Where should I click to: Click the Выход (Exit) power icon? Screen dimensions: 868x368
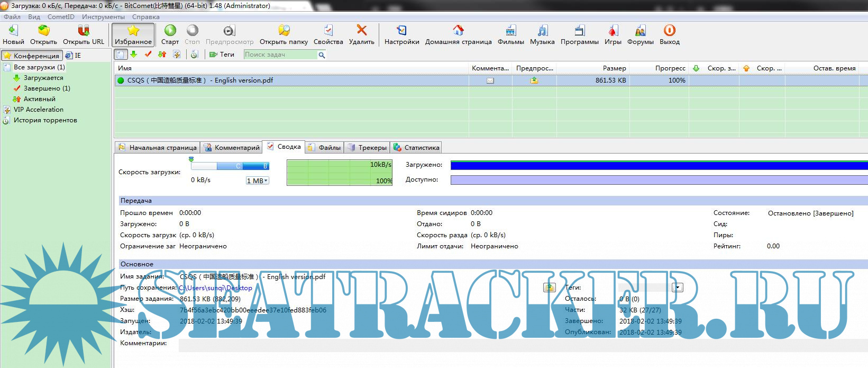click(669, 31)
